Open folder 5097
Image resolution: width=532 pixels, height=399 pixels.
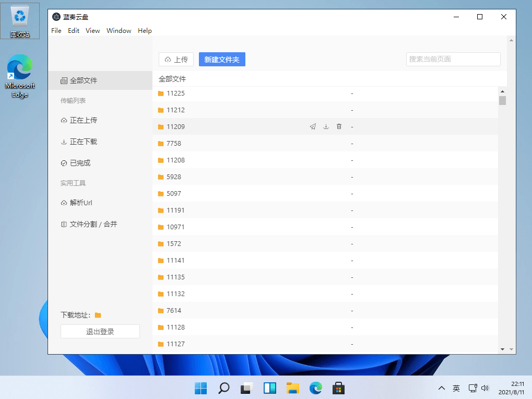(x=174, y=193)
